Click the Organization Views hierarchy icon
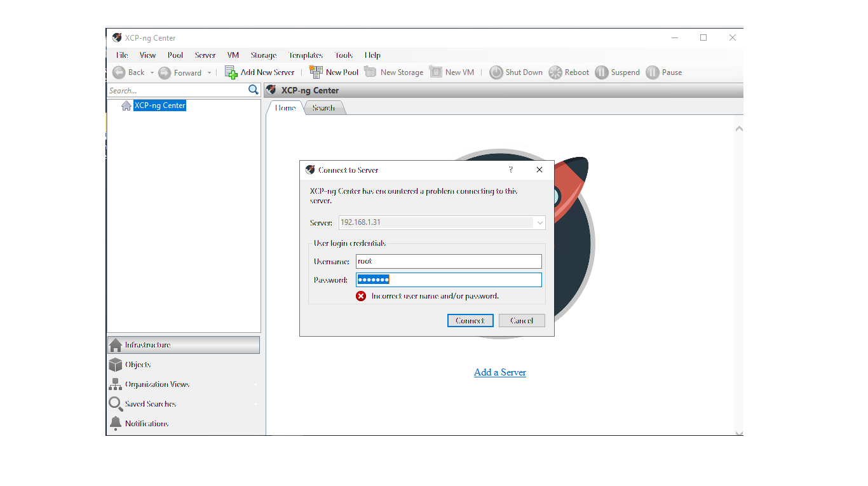868x486 pixels. click(116, 384)
